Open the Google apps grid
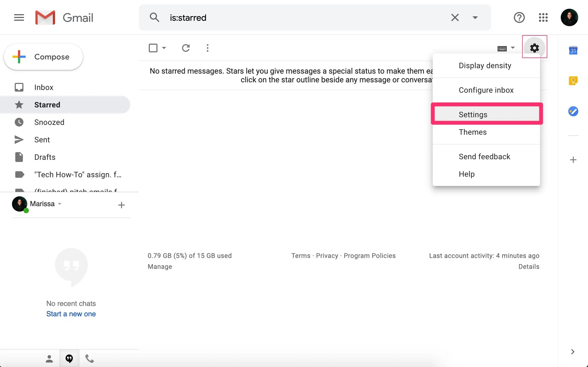The width and height of the screenshot is (588, 367). [x=543, y=18]
